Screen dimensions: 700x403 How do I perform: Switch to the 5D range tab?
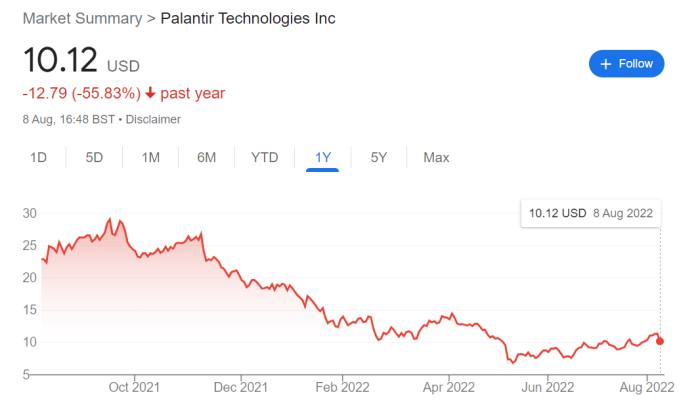[94, 157]
